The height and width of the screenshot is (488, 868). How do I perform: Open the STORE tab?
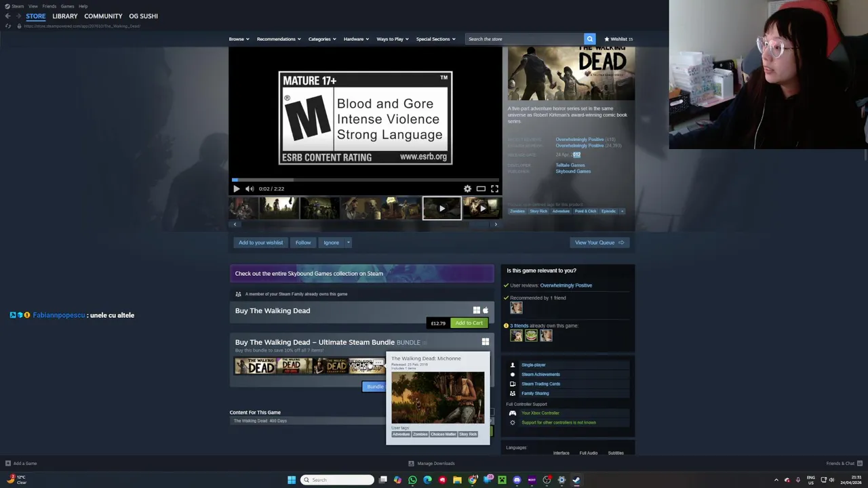(36, 16)
